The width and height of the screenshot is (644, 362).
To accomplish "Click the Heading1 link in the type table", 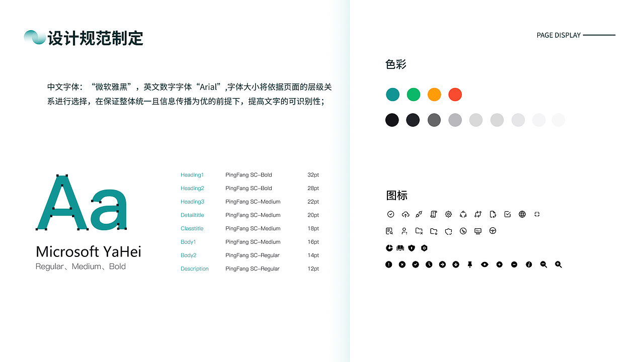I will pyautogui.click(x=192, y=175).
